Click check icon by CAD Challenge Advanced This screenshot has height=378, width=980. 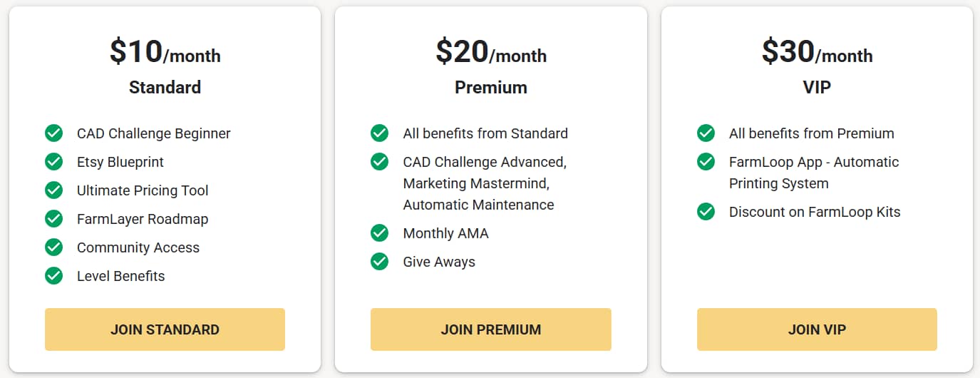click(x=380, y=162)
